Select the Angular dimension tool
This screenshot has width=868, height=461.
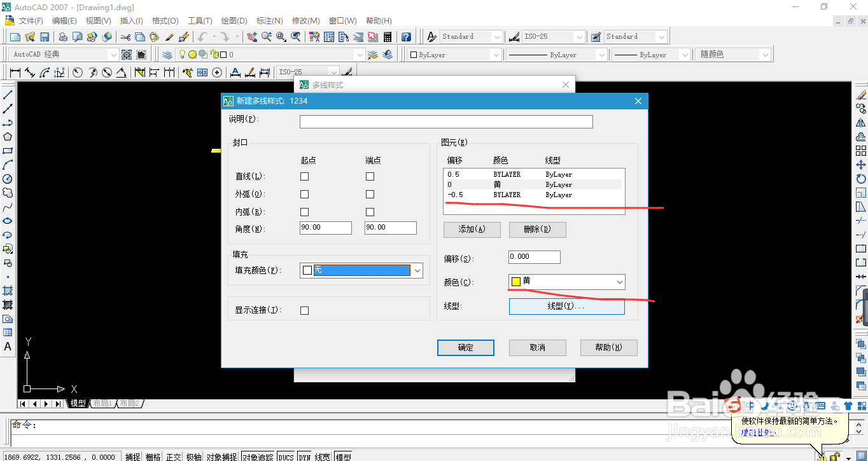click(121, 72)
